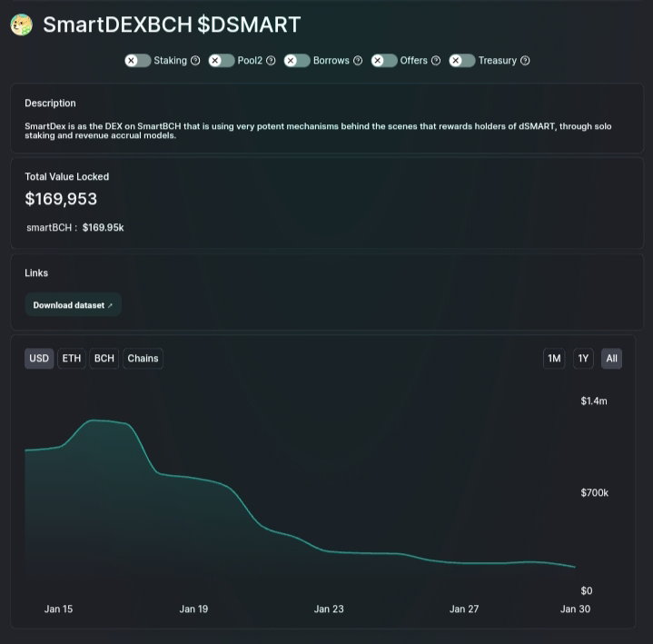
Task: Click the Jan 27 date label
Action: (464, 609)
